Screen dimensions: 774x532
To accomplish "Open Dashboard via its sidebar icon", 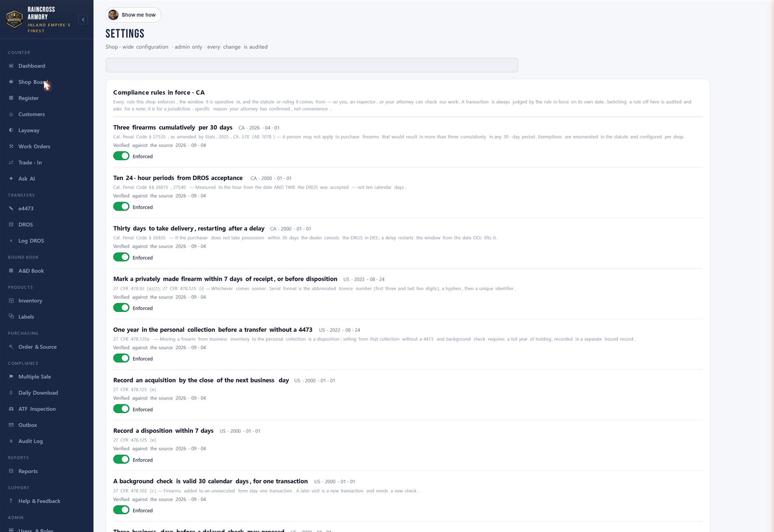I will pos(11,66).
